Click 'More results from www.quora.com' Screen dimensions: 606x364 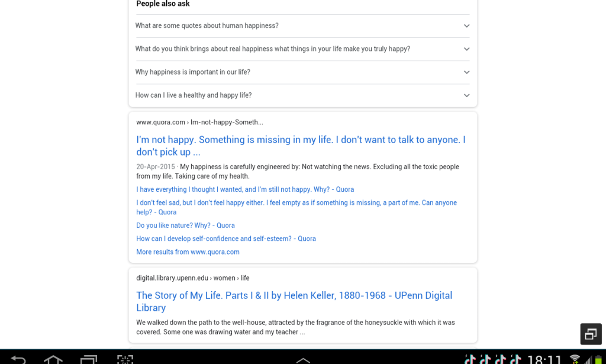(188, 252)
